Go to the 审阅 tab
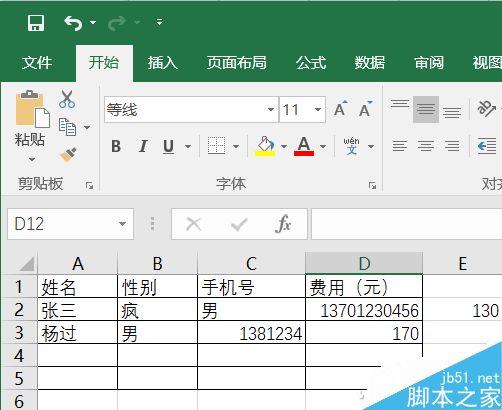 point(429,63)
